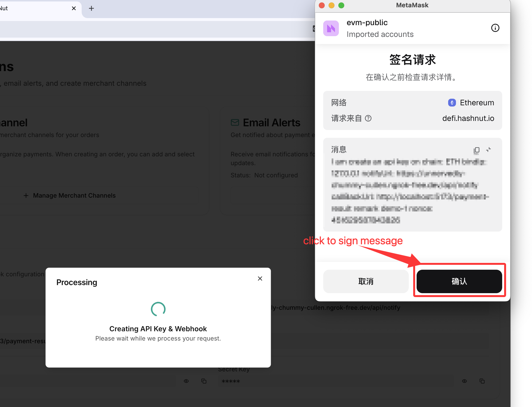Click the loading spinner in Processing dialog
532x407 pixels.
click(158, 309)
